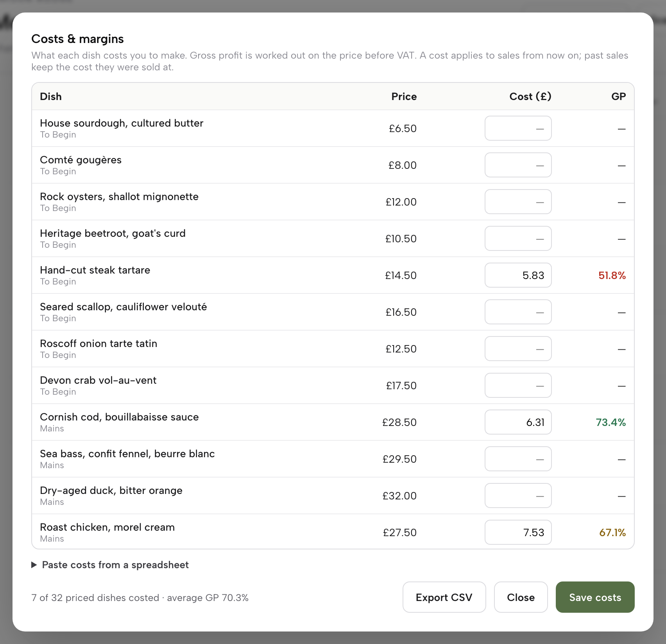
Task: Edit the 6.31 Cornish cod cost
Action: (518, 422)
